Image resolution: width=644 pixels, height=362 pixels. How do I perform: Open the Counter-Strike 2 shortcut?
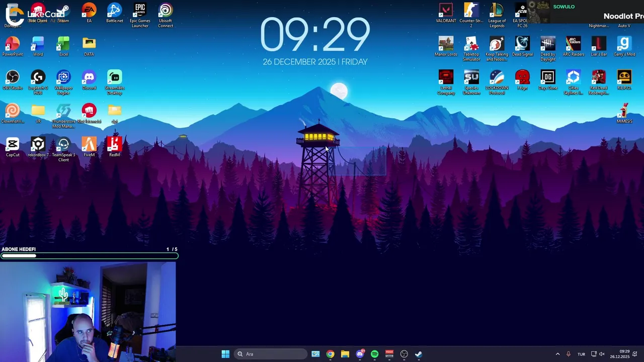click(x=471, y=16)
